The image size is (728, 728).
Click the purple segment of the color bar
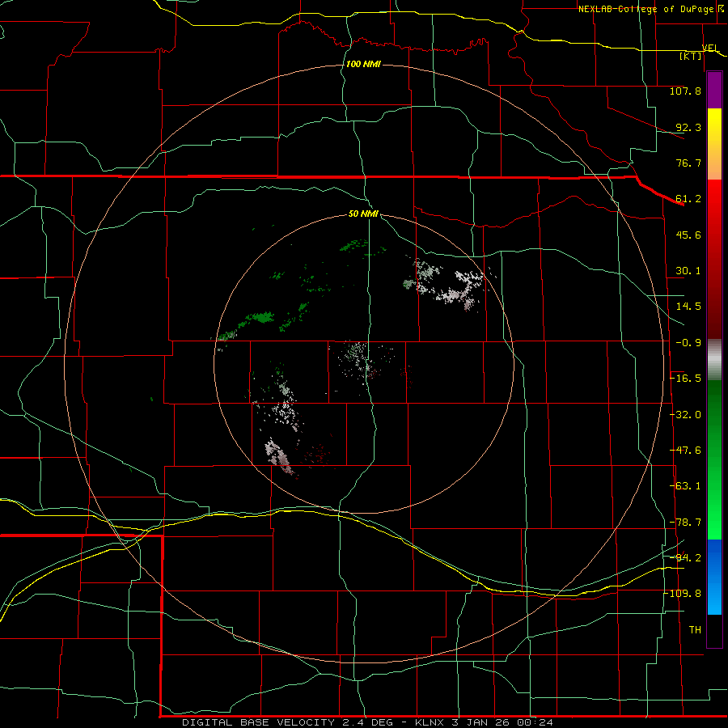(714, 91)
